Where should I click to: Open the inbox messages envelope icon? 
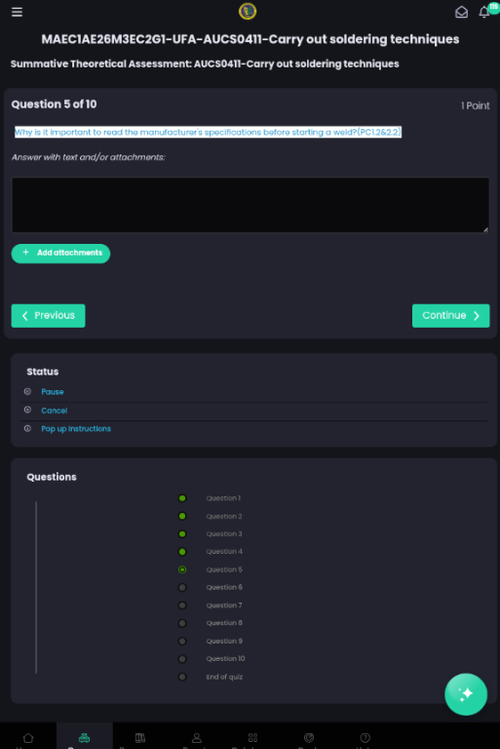click(461, 12)
